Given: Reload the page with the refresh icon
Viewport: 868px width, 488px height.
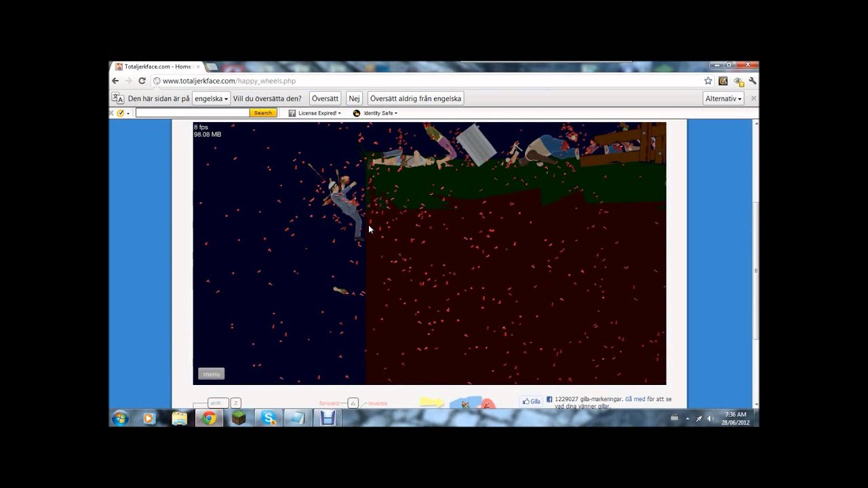Looking at the screenshot, I should pos(142,81).
